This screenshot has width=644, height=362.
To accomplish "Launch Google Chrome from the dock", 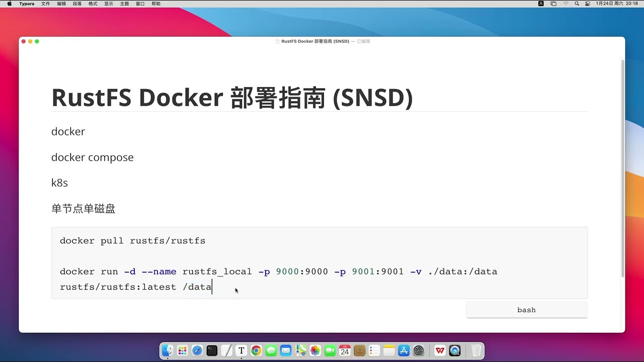I will 256,350.
